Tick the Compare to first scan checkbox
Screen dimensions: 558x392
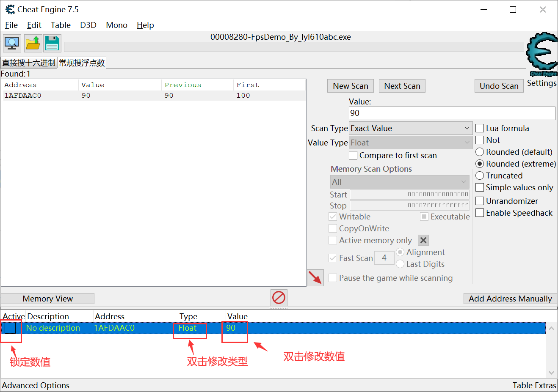pos(353,155)
